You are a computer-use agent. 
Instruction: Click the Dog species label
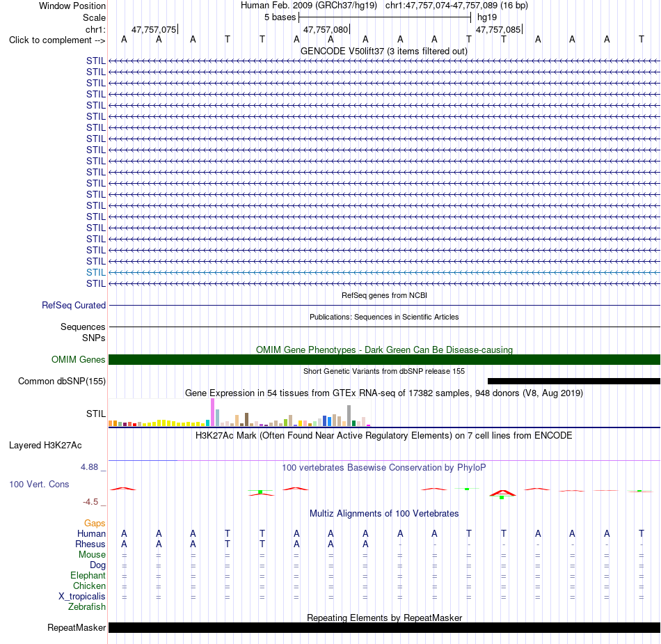(97, 565)
